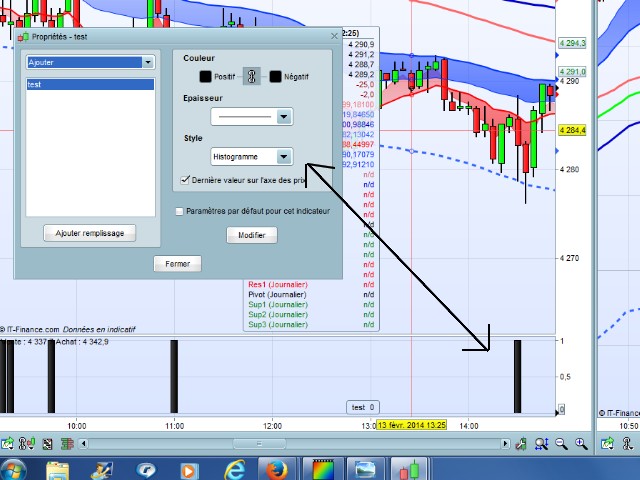Click 'Res1 (Journalier)' in the legend
Viewport: 640px width, 480px height.
(278, 284)
